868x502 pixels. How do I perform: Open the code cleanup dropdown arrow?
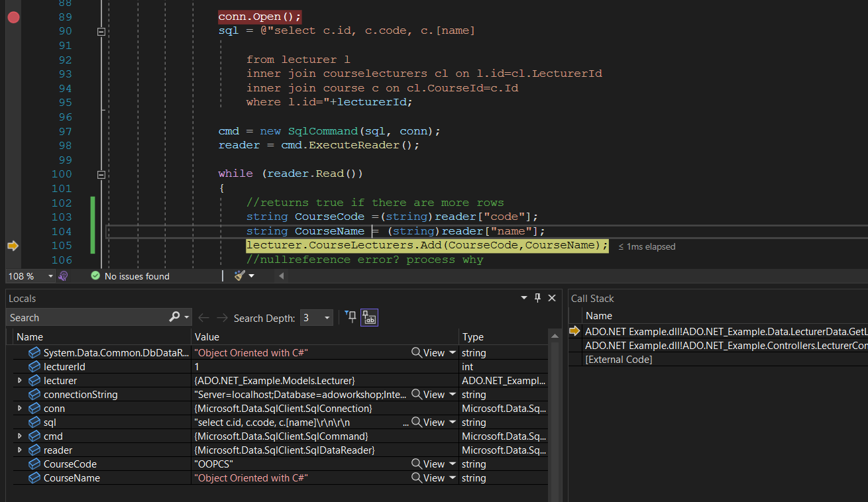tap(251, 276)
